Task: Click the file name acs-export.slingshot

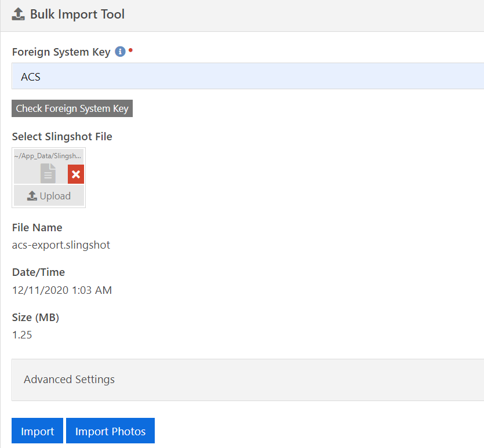Action: [61, 245]
